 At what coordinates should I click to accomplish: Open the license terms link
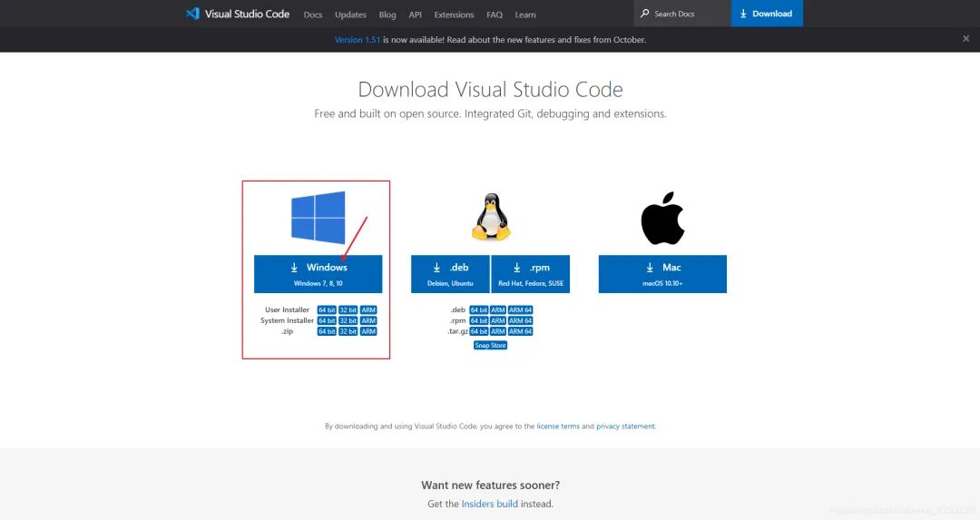point(558,427)
